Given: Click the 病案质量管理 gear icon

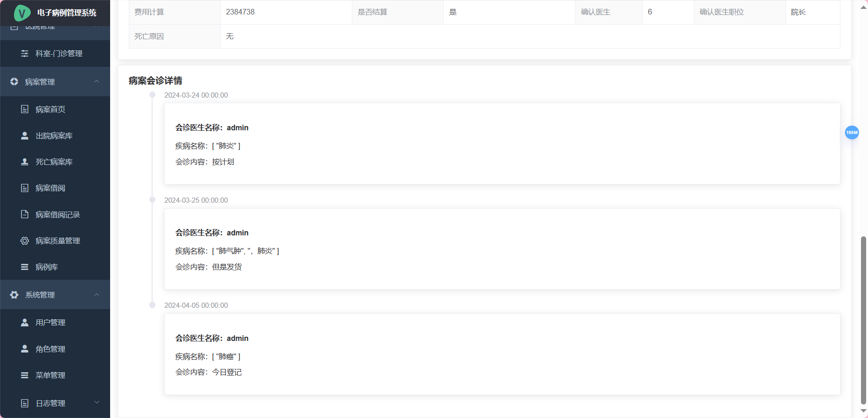Looking at the screenshot, I should 25,241.
